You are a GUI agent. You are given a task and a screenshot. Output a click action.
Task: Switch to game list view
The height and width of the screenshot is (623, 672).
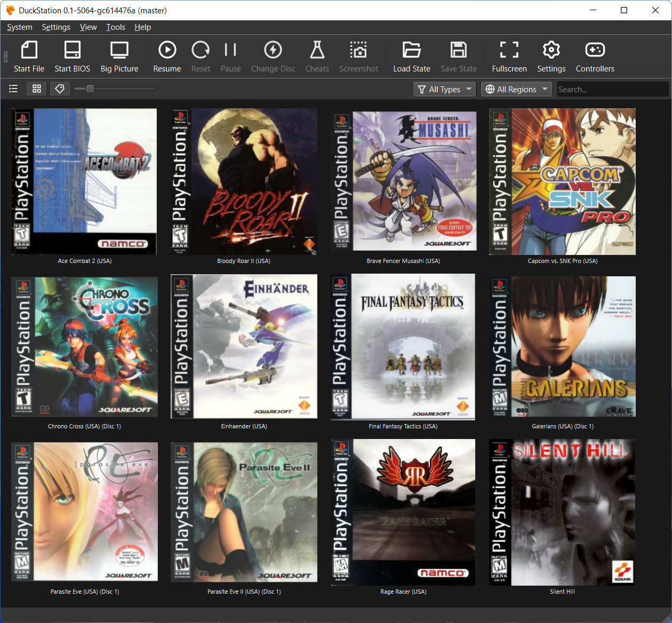click(x=13, y=89)
